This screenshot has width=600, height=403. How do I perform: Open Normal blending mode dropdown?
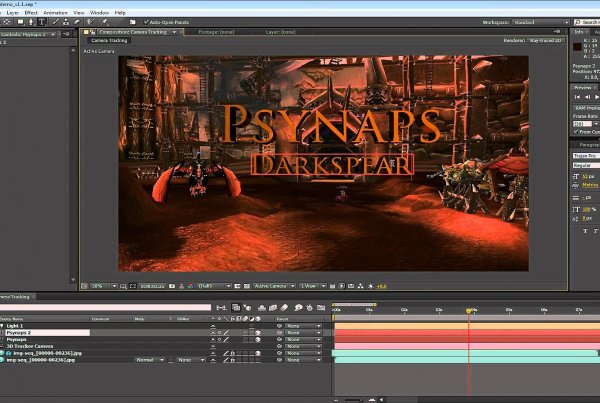[x=150, y=360]
